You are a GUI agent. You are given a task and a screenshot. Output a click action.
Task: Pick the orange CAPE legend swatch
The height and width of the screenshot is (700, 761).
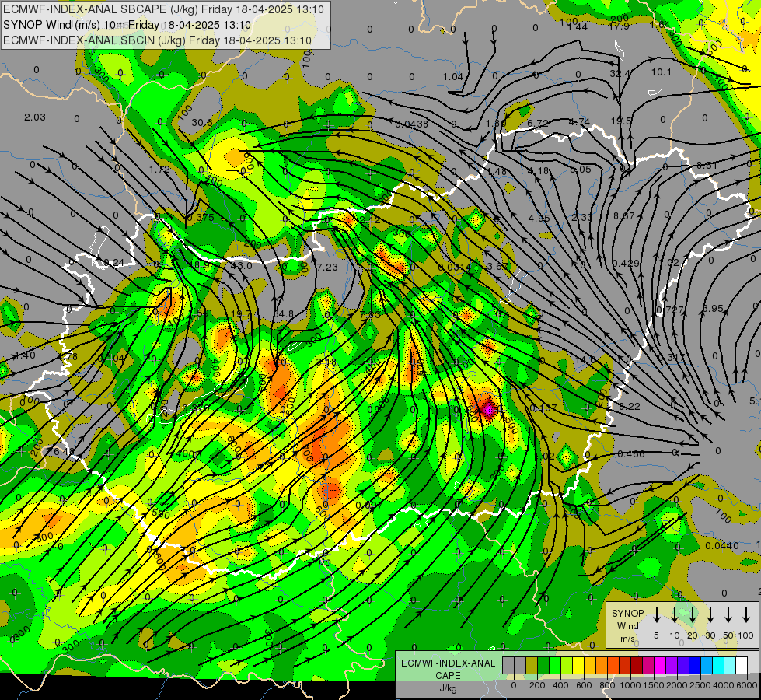(602, 666)
